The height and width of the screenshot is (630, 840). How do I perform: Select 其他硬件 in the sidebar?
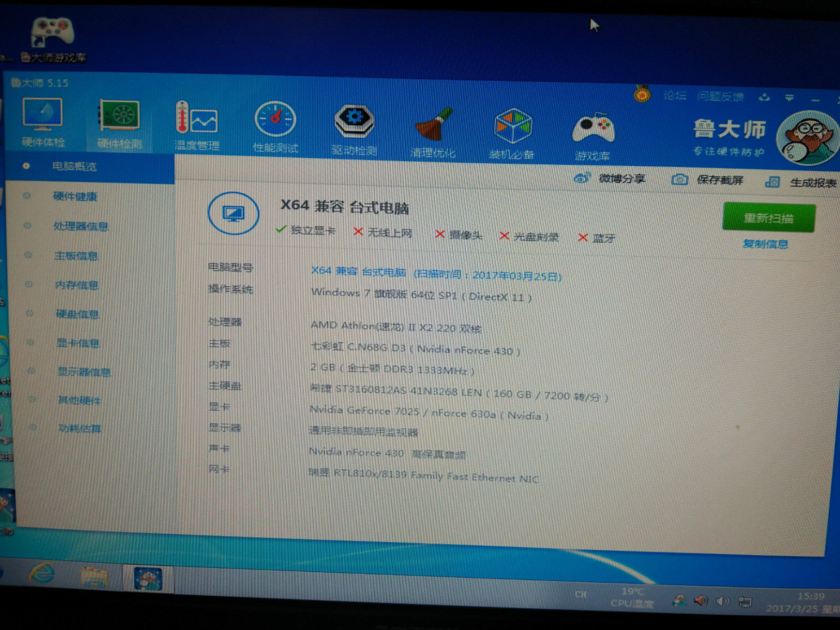(79, 400)
